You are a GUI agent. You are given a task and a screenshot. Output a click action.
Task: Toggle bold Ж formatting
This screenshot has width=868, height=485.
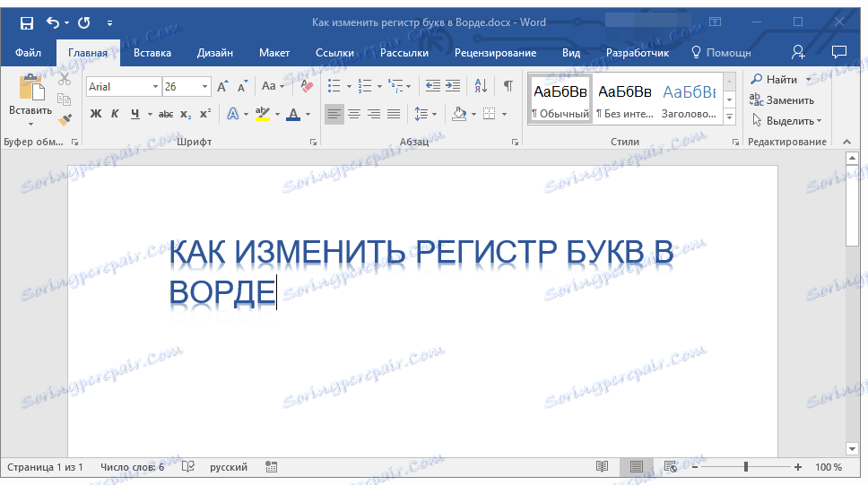96,114
